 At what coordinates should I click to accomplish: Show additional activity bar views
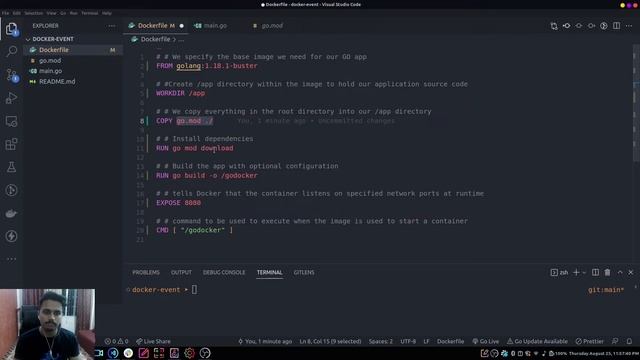point(11,259)
